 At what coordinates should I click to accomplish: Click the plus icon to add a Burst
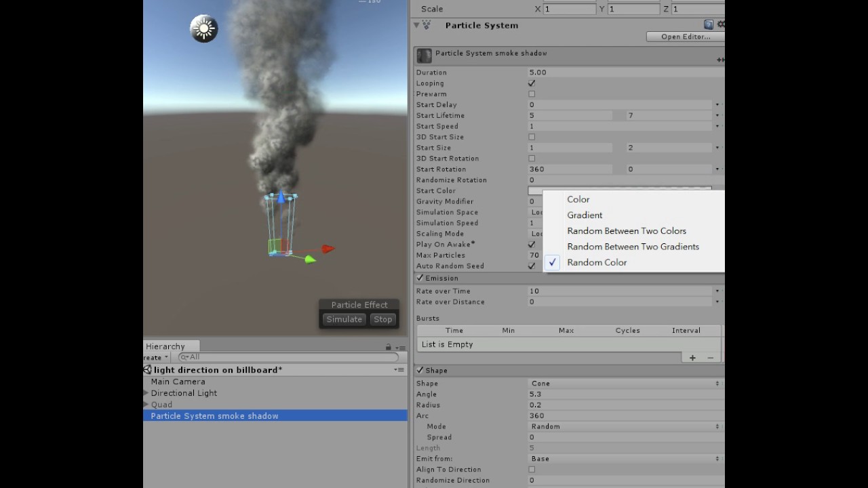pos(692,357)
